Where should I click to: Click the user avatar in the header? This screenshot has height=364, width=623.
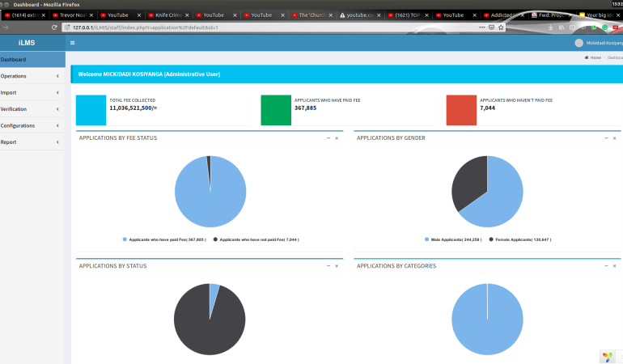[x=578, y=43]
